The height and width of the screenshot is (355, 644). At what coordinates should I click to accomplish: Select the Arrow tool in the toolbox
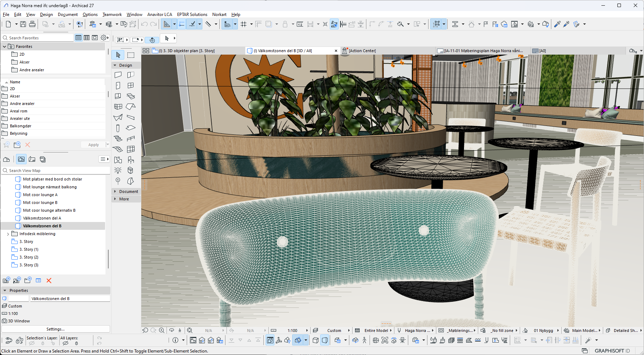pos(118,55)
